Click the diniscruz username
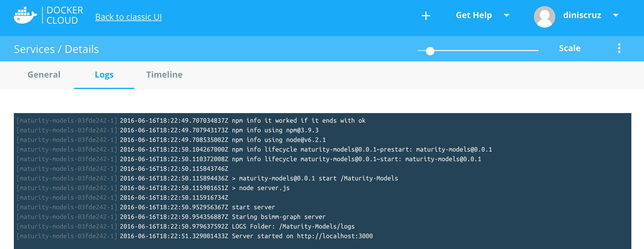644x249 pixels. 582,15
